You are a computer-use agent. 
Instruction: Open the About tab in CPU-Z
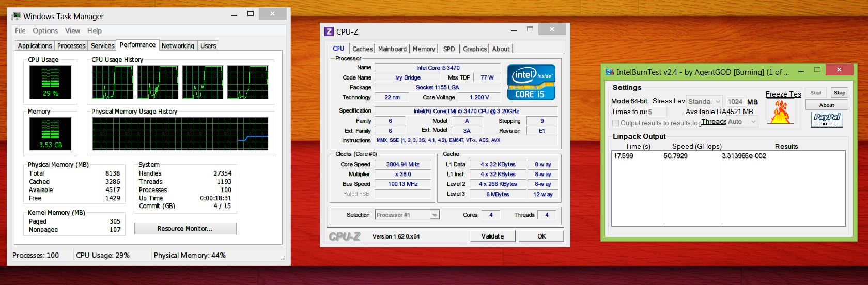(x=501, y=49)
